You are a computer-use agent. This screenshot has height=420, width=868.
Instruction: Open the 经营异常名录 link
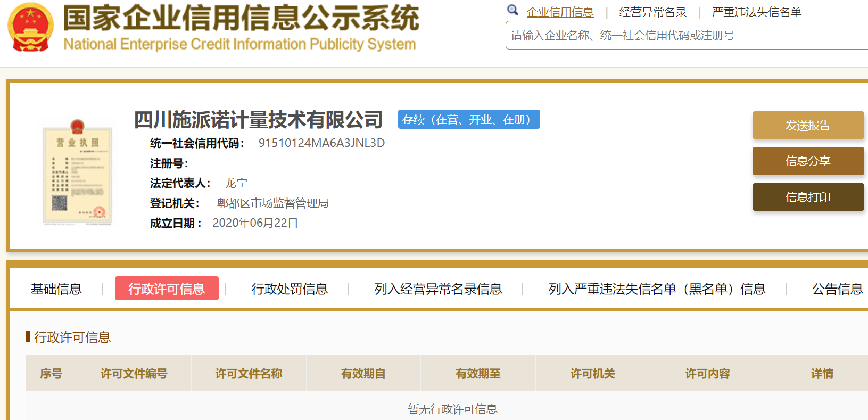(652, 12)
